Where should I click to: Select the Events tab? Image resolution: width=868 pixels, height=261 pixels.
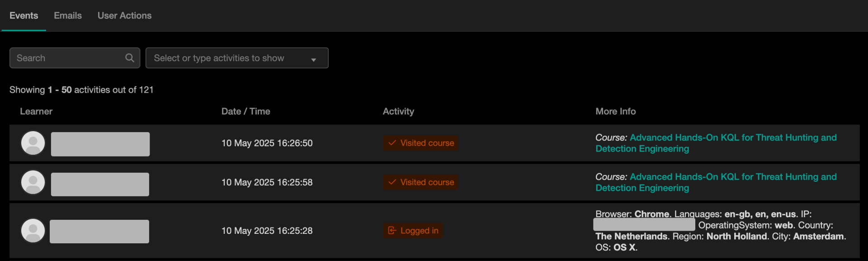click(24, 15)
